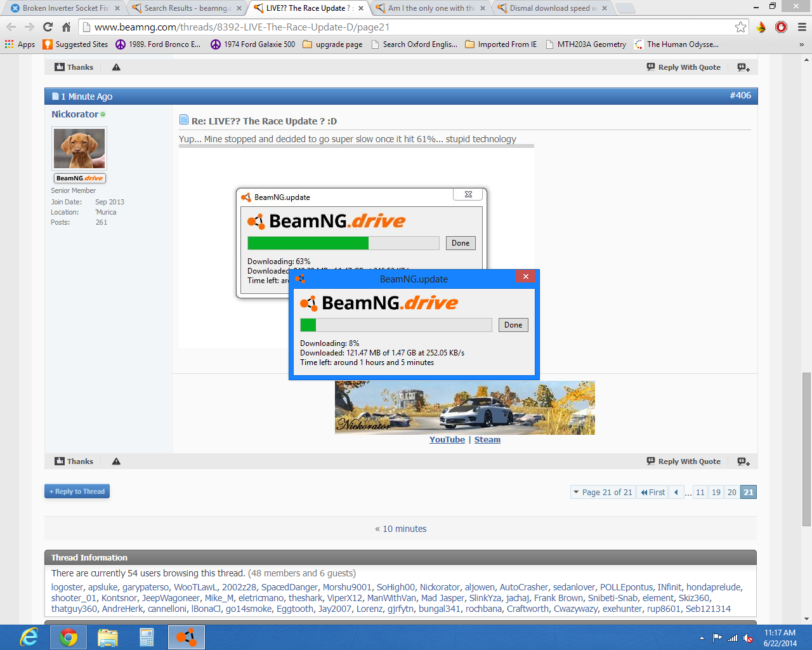Open The Human Odyssey bookmark
This screenshot has width=812, height=650.
point(676,44)
